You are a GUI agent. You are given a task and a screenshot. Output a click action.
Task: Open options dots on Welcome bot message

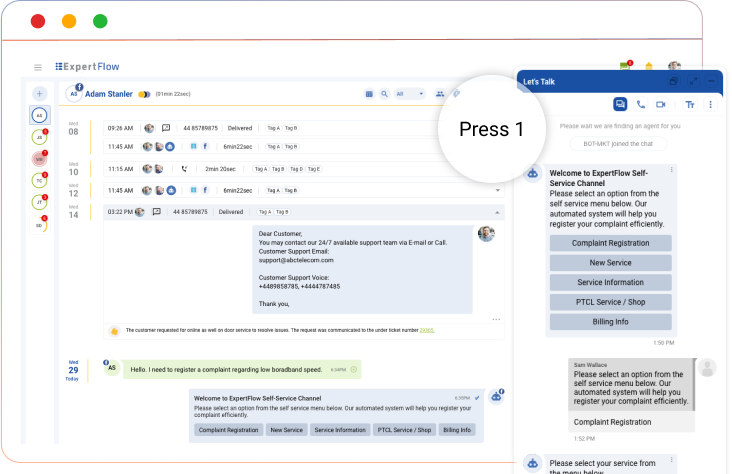pyautogui.click(x=672, y=170)
